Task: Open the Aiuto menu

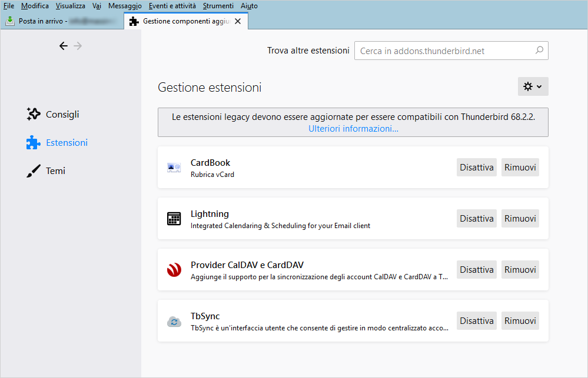Action: pos(249,6)
